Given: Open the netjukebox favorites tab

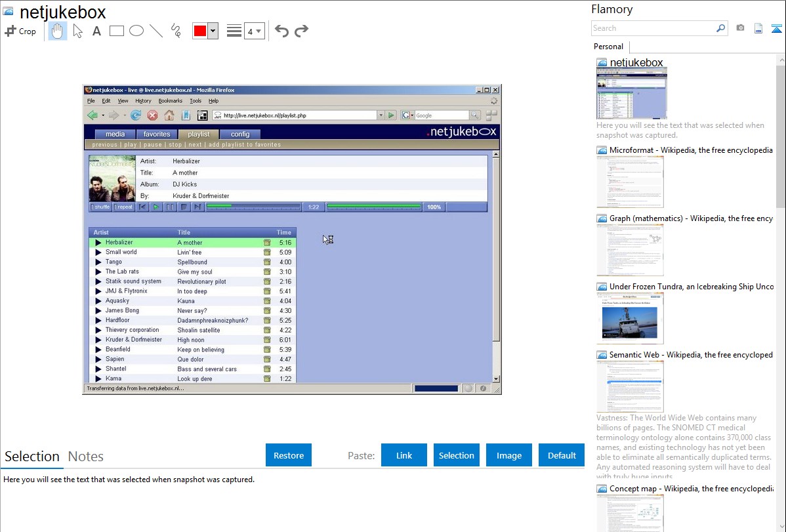Looking at the screenshot, I should (x=157, y=134).
